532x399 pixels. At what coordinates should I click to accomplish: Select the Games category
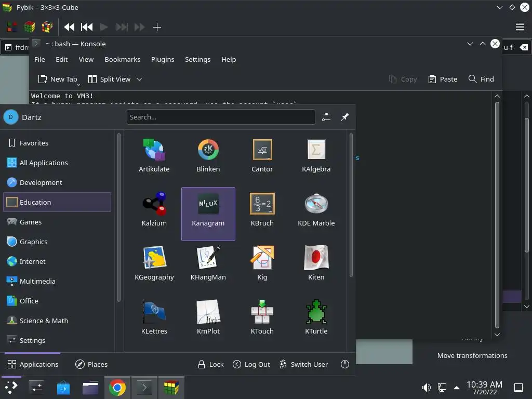point(57,222)
